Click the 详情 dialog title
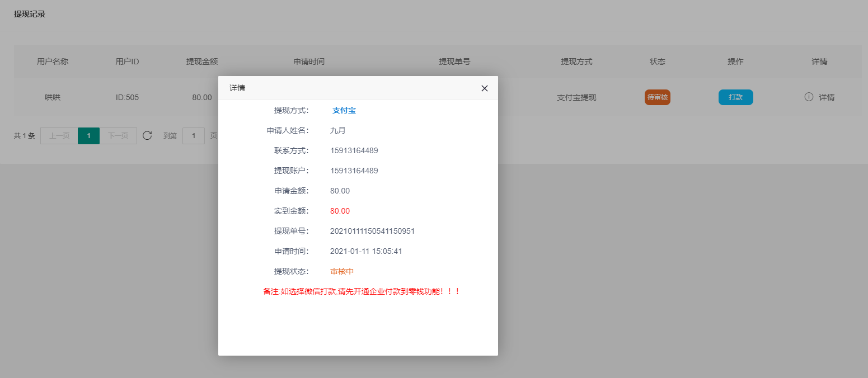This screenshot has height=378, width=868. (237, 88)
